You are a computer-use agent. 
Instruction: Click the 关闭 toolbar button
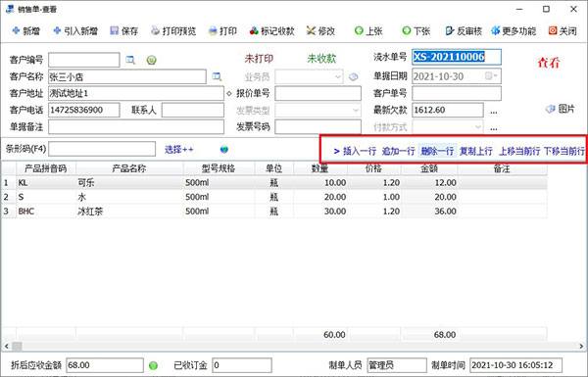563,30
